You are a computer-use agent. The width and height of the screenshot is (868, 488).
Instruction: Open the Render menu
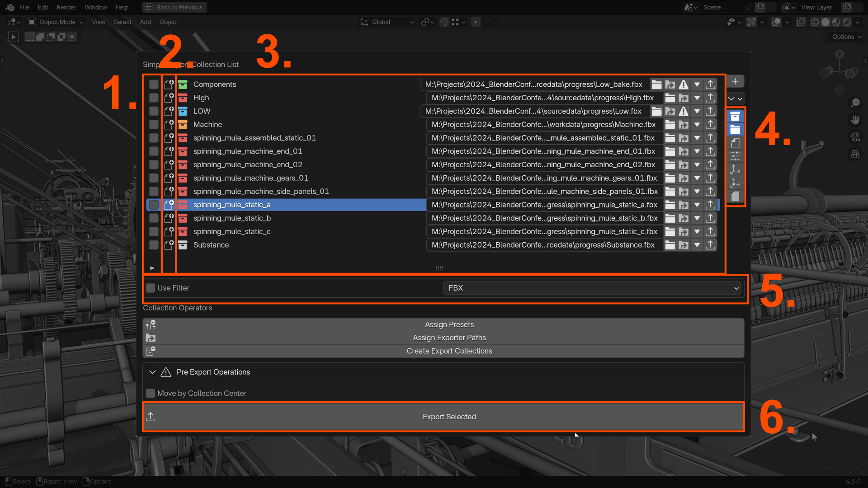pyautogui.click(x=66, y=7)
